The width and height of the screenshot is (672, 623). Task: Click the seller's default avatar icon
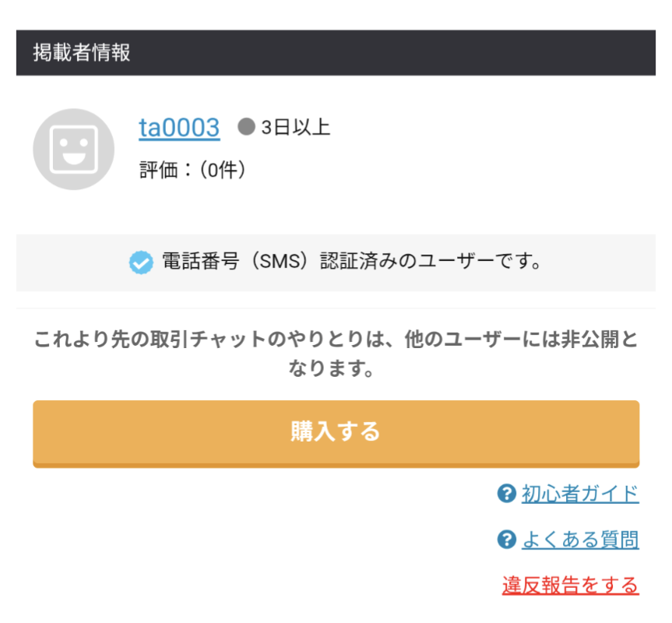tap(74, 150)
